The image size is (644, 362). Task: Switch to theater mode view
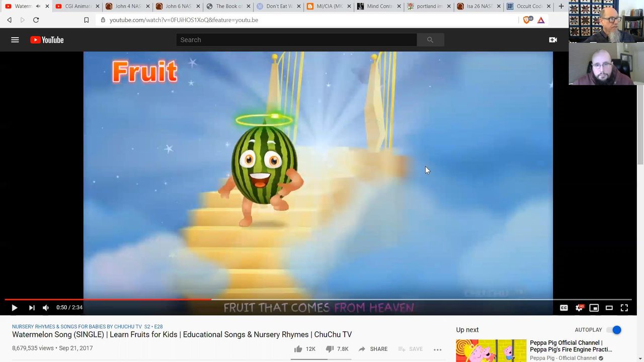click(609, 308)
